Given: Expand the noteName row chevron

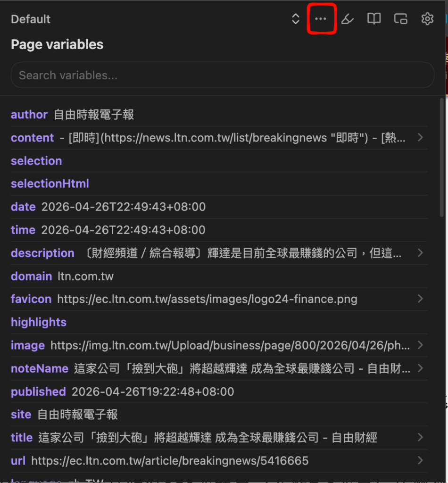Looking at the screenshot, I should pos(420,368).
